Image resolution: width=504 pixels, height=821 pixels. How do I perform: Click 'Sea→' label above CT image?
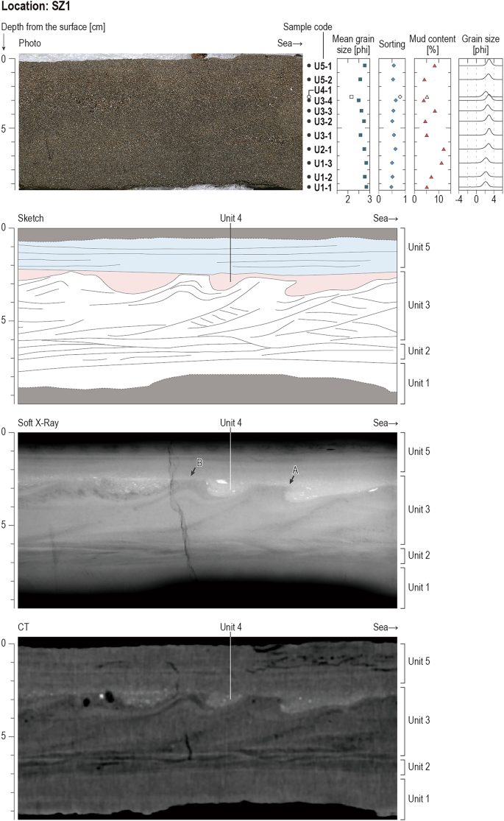386,627
